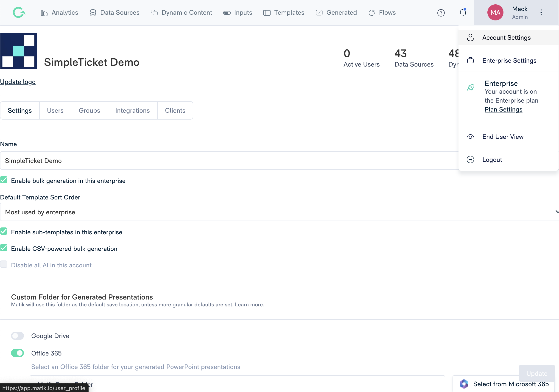Switch to the Integrations tab
Viewport: 559px width, 392px height.
click(132, 111)
